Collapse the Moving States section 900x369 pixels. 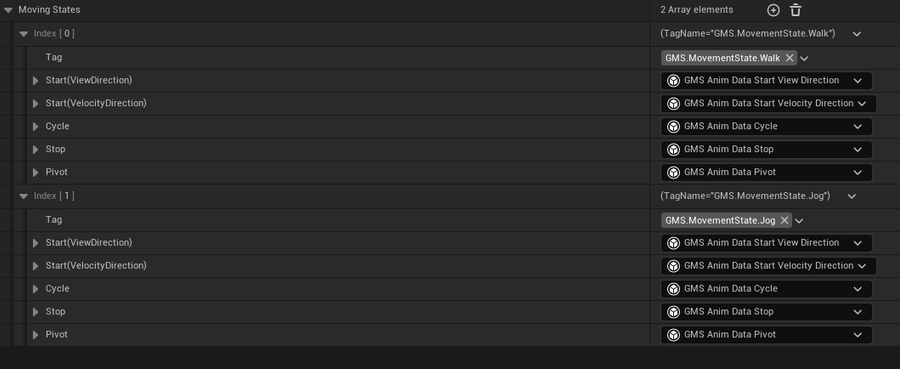pyautogui.click(x=9, y=10)
